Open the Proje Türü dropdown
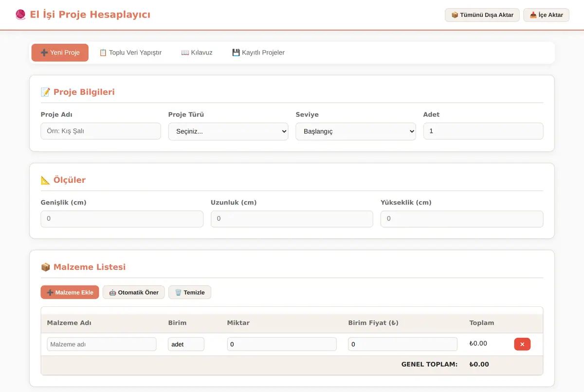Viewport: 584px width, 392px height. (x=228, y=131)
